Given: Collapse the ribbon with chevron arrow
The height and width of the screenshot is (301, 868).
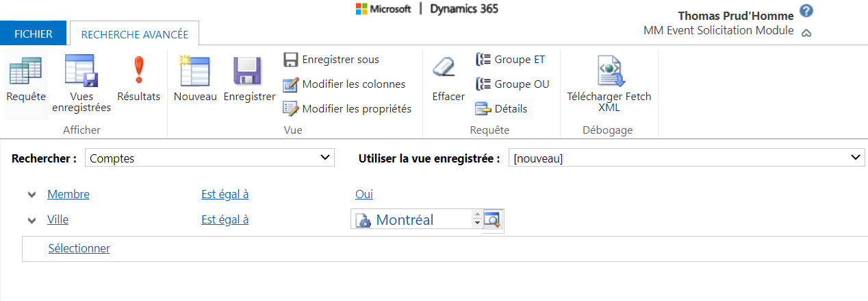Looking at the screenshot, I should (806, 32).
